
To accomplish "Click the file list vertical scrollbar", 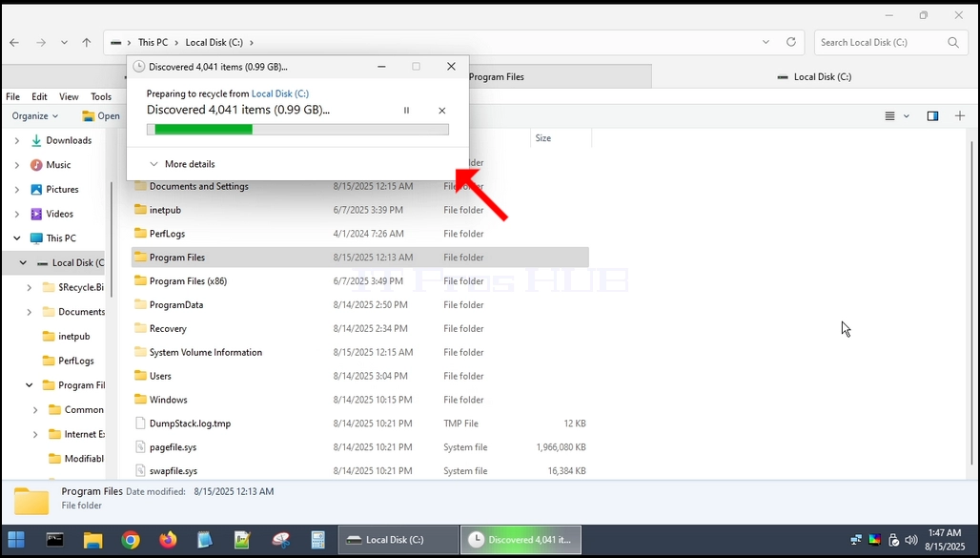I will point(971,300).
